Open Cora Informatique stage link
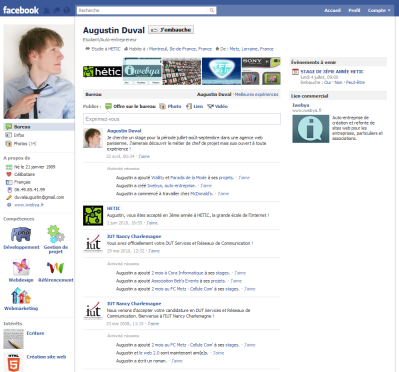399x372 pixels. click(177, 273)
